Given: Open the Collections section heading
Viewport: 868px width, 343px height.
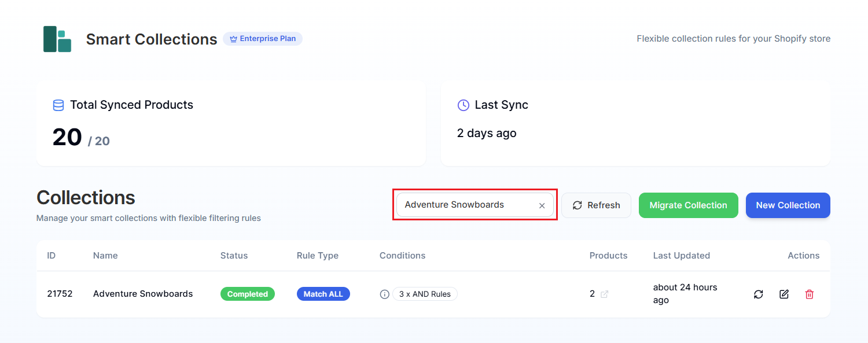Looking at the screenshot, I should click(86, 197).
